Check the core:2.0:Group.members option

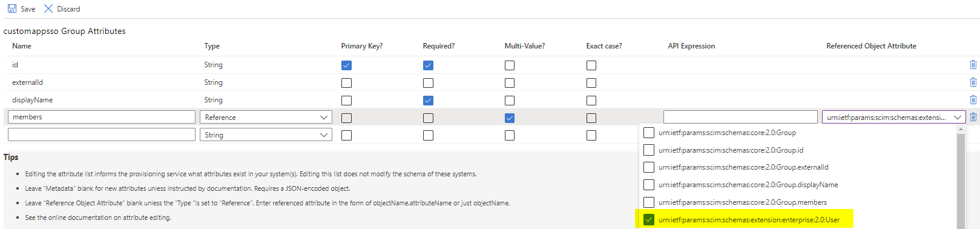649,202
